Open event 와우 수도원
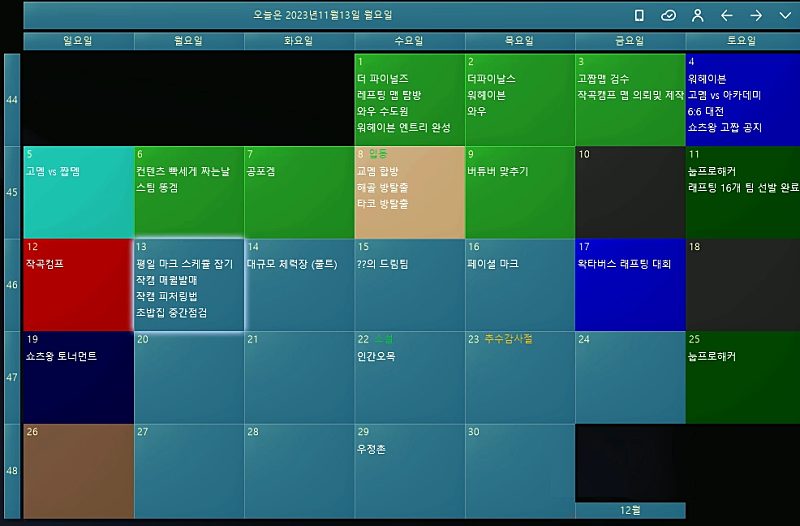The height and width of the screenshot is (526, 800). pos(383,111)
